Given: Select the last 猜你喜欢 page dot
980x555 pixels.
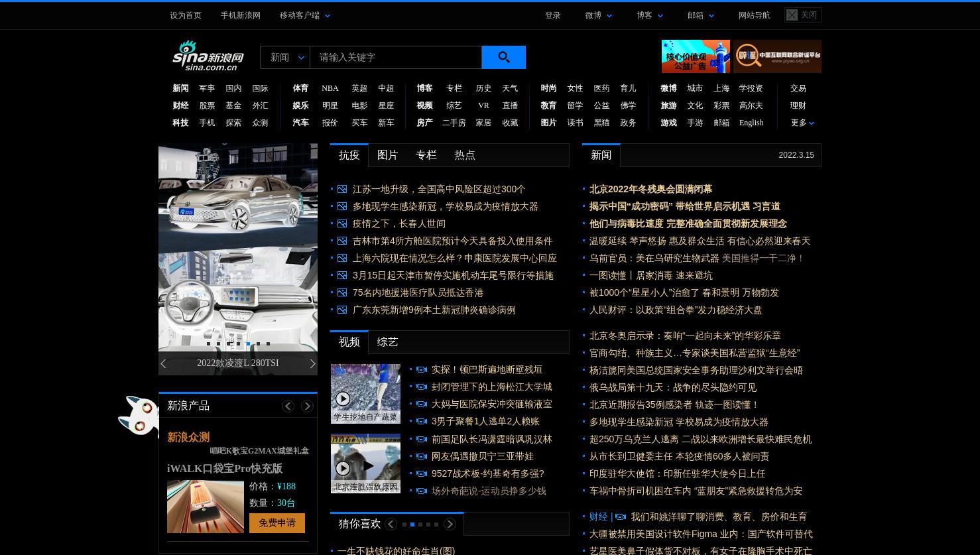Looking at the screenshot, I should pyautogui.click(x=436, y=524).
